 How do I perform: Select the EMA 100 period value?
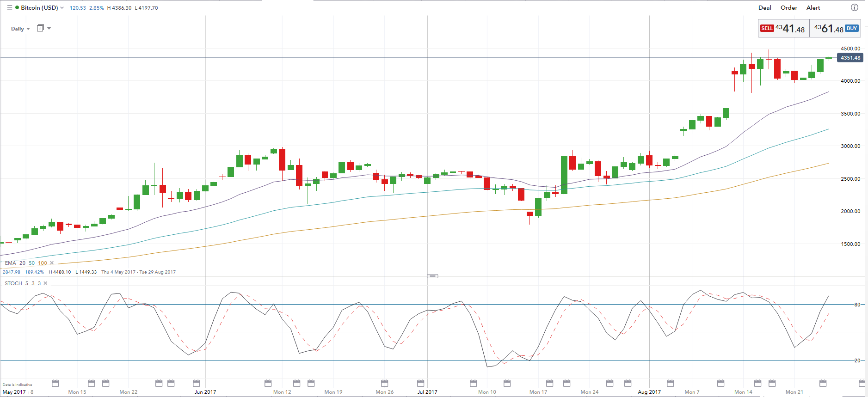tap(43, 263)
